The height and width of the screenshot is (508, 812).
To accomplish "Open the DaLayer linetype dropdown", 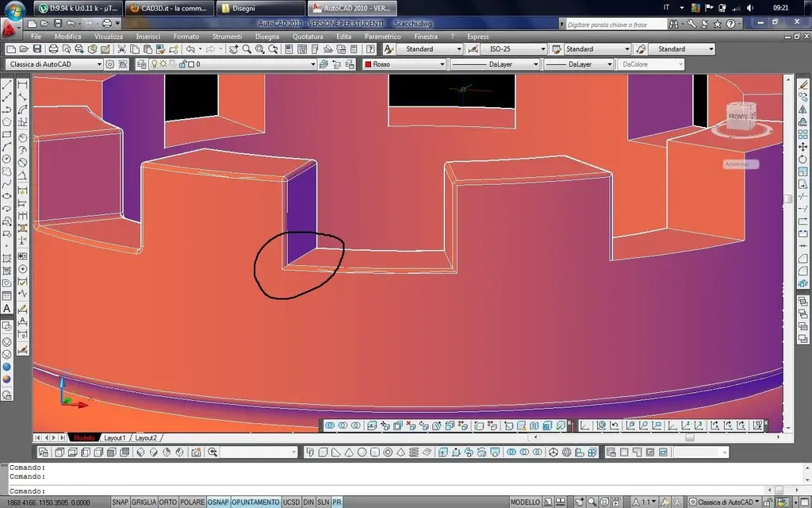I will (495, 64).
